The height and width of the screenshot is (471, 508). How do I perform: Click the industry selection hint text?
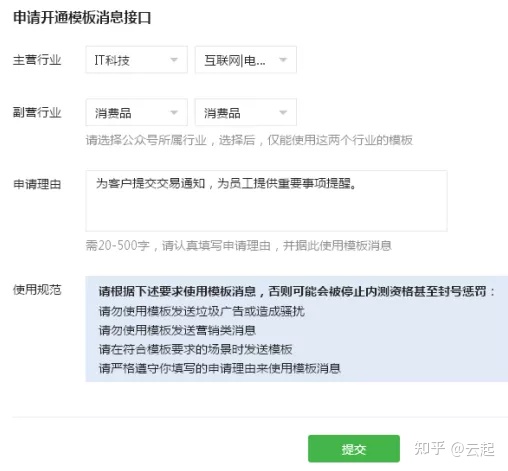249,140
